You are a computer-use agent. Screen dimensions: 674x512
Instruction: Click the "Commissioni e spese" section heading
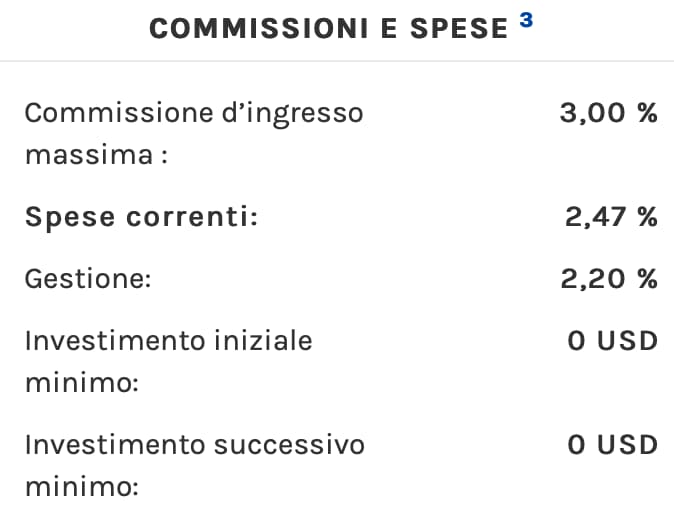coord(329,29)
